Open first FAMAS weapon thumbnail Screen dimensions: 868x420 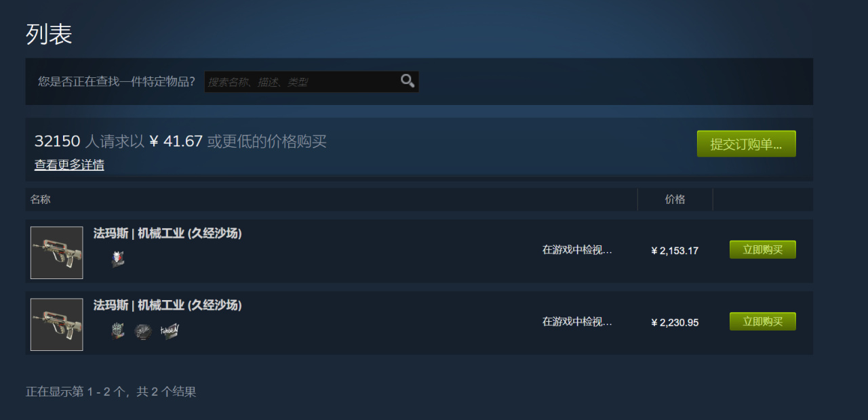[x=57, y=253]
